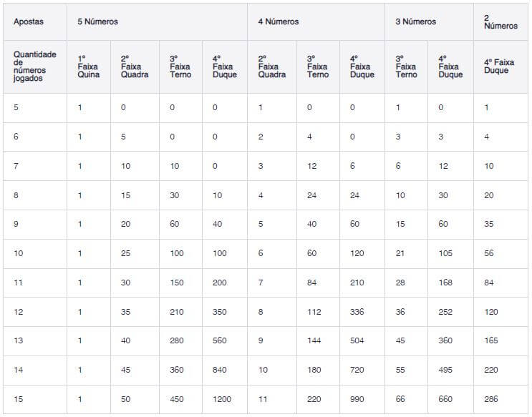This screenshot has height=417, width=532.
Task: Click the cell containing 165
Action: pyautogui.click(x=491, y=341)
